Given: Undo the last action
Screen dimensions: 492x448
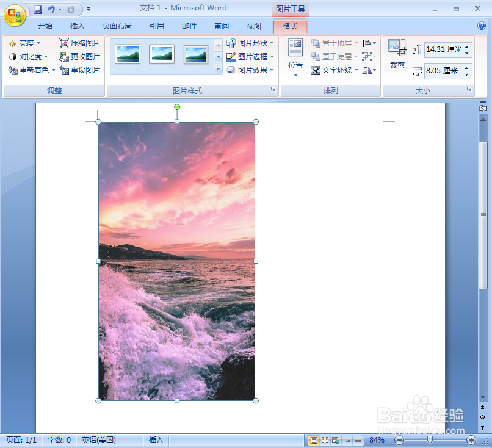Looking at the screenshot, I should pyautogui.click(x=51, y=10).
